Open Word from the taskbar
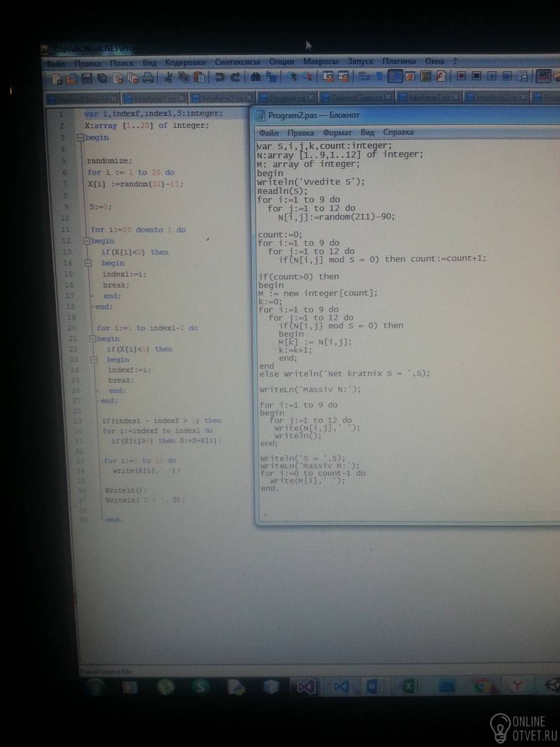The height and width of the screenshot is (747, 560). pyautogui.click(x=375, y=686)
